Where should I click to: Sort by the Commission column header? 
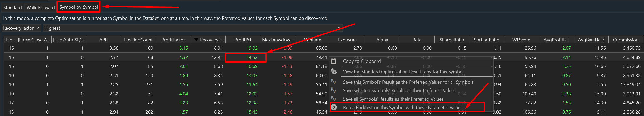point(625,40)
